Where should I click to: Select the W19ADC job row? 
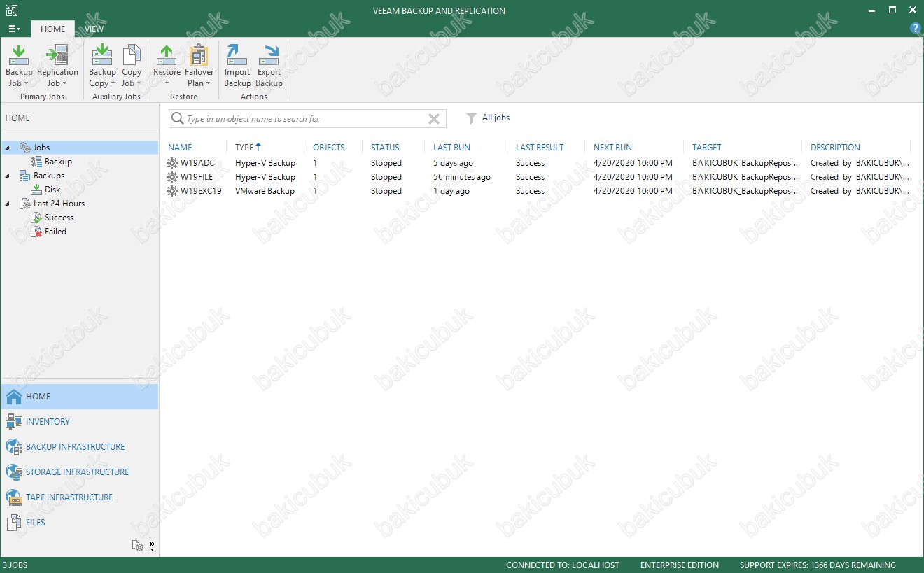(x=538, y=163)
